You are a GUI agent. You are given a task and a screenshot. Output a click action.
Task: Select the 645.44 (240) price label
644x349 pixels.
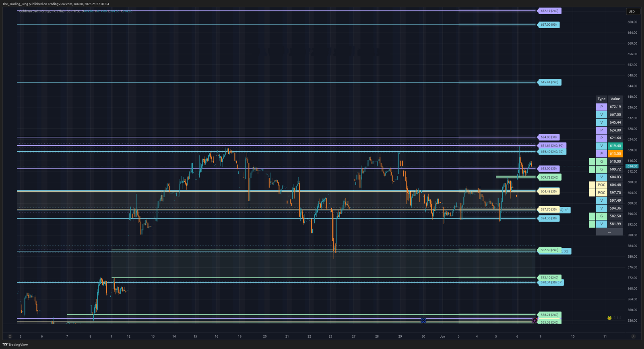[x=549, y=82]
